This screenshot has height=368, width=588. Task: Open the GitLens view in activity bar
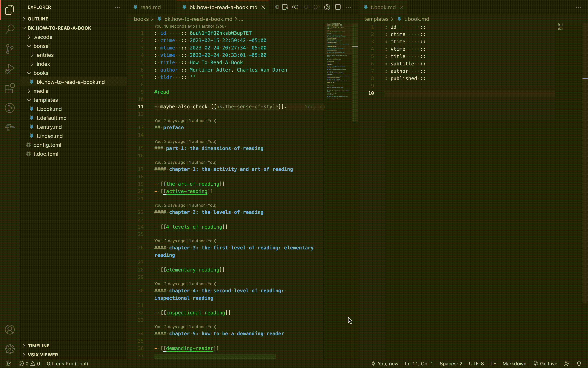10,108
